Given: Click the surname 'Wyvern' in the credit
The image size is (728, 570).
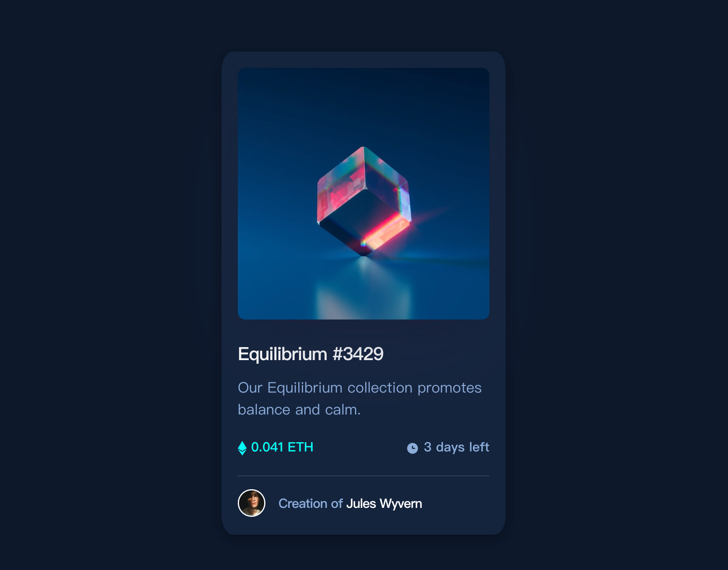Looking at the screenshot, I should tap(401, 503).
